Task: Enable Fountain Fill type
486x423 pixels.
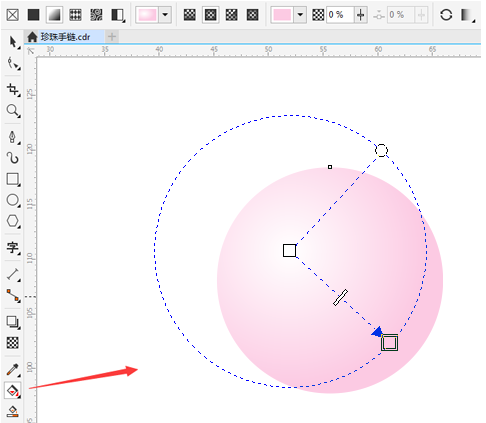Action: 54,15
